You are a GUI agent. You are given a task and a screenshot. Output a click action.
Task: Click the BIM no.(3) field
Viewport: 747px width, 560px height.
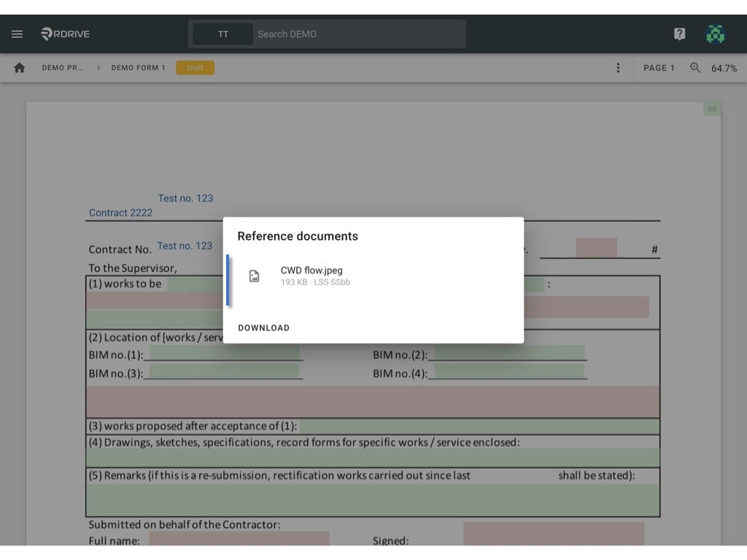coord(225,371)
